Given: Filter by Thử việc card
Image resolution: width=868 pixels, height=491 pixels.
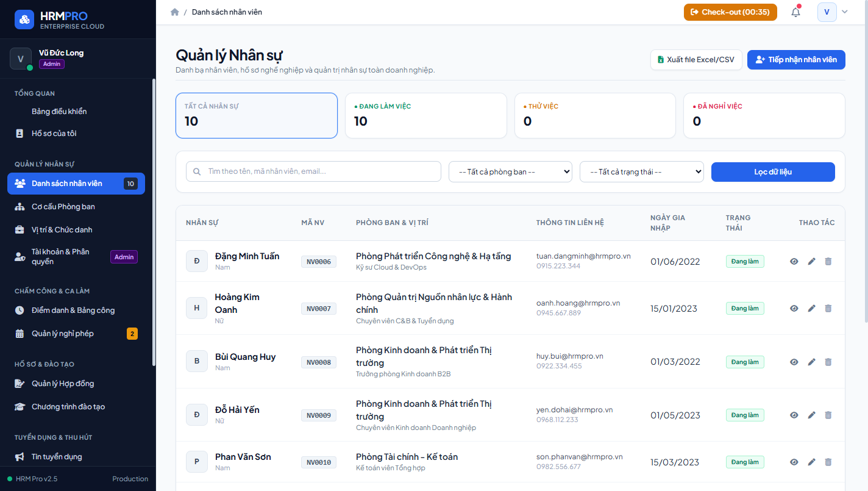Looking at the screenshot, I should coord(595,115).
